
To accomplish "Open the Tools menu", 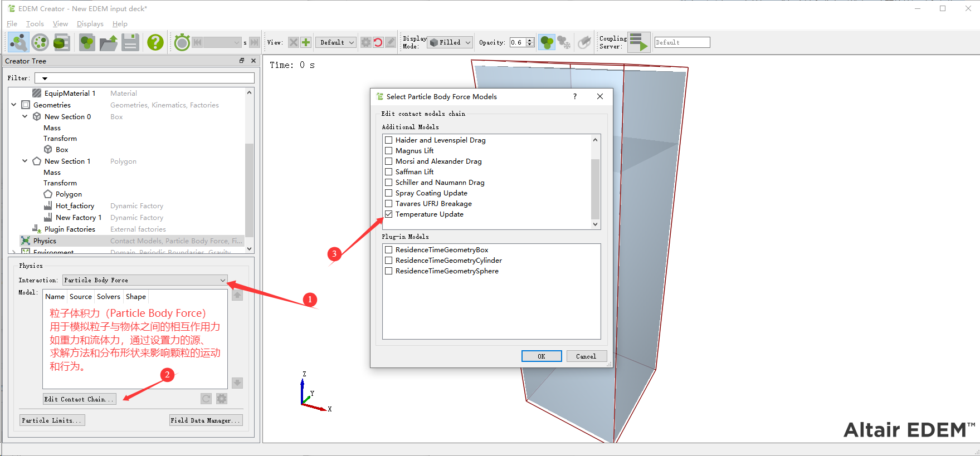I will pos(35,24).
